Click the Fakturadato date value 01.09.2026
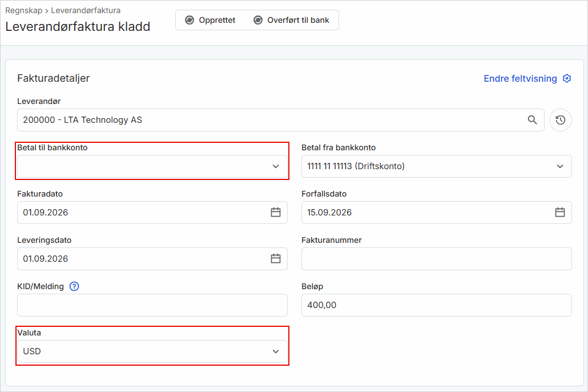This screenshot has height=392, width=588. pos(45,213)
